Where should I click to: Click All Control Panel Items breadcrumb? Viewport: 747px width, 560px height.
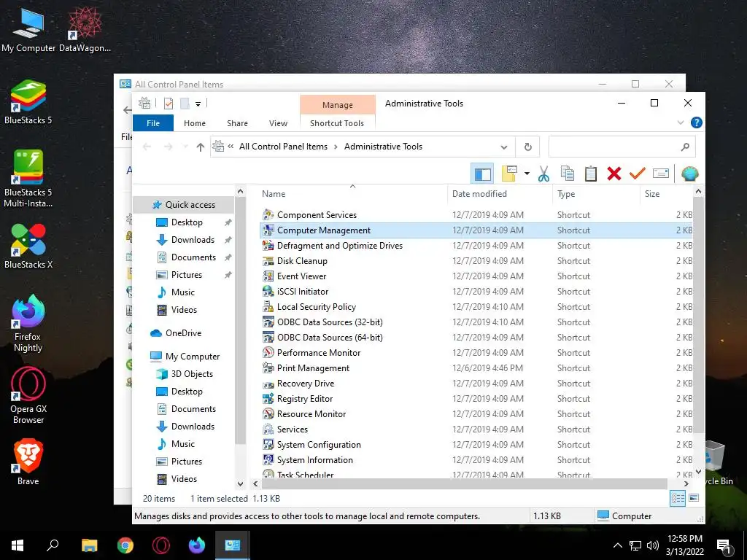283,147
